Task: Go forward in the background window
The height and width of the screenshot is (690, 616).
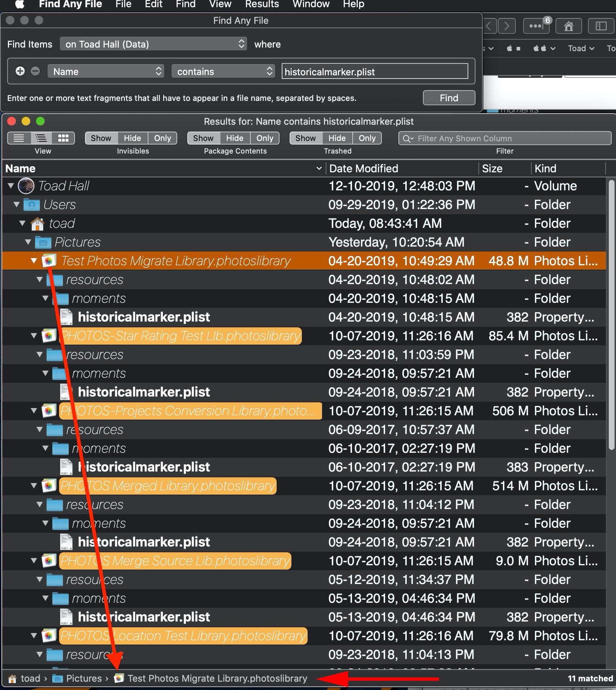Action: tap(506, 26)
